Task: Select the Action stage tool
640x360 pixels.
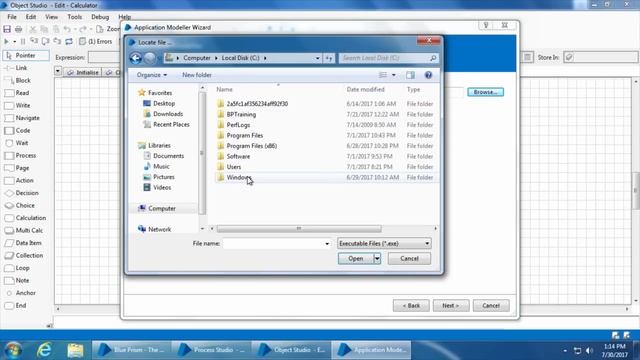Action: pyautogui.click(x=19, y=180)
